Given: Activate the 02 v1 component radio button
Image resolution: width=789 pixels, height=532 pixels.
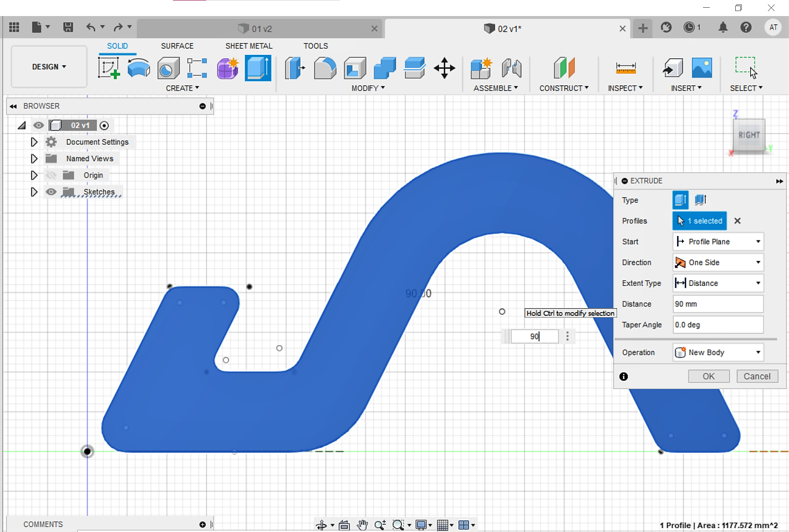Looking at the screenshot, I should coord(104,125).
